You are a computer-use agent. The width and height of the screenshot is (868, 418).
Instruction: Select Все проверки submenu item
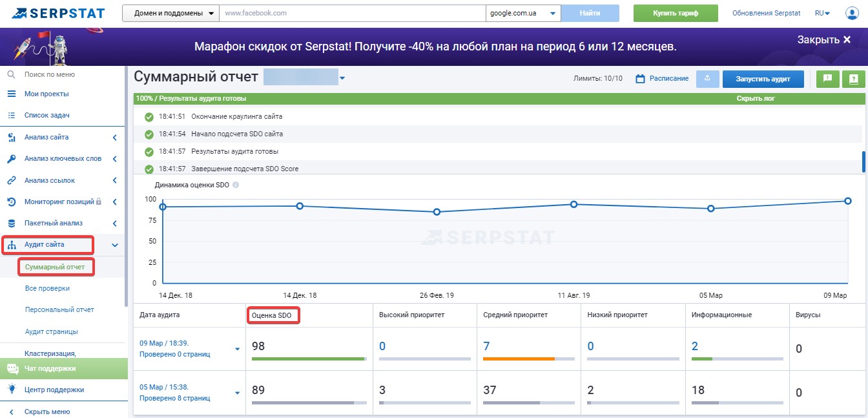point(47,288)
